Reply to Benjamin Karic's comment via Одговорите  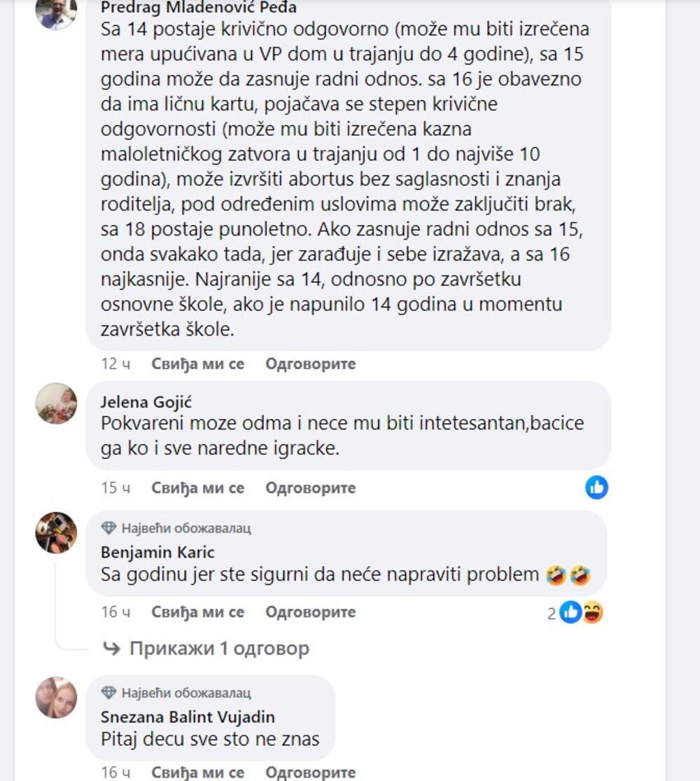[x=311, y=611]
